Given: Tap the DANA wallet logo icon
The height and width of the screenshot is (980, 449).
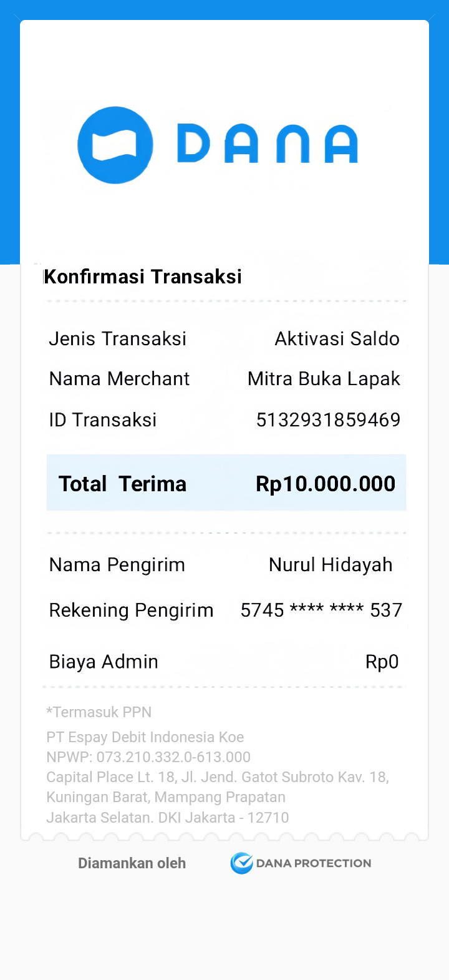Looking at the screenshot, I should point(115,145).
